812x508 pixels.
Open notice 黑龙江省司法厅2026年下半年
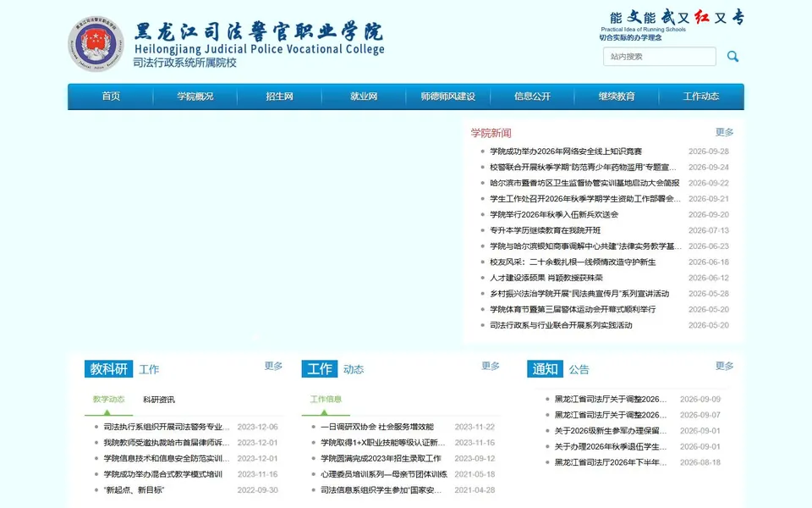point(611,462)
